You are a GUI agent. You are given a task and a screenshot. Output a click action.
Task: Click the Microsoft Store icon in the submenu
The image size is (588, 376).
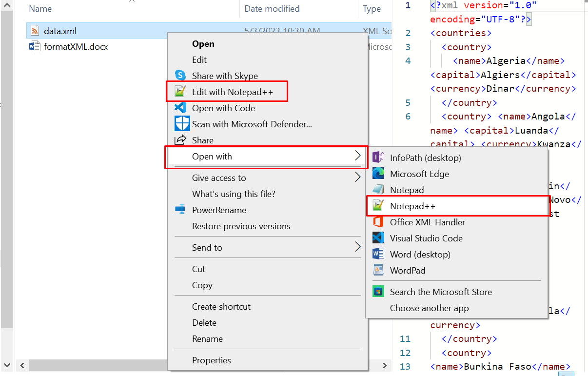378,292
